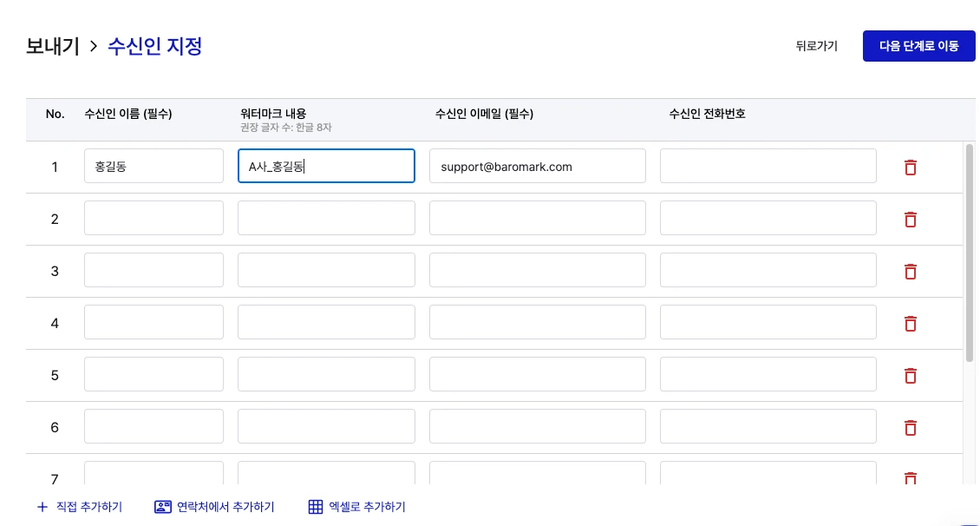Focus row 2 watermark content field
The image size is (980, 526).
click(x=326, y=218)
